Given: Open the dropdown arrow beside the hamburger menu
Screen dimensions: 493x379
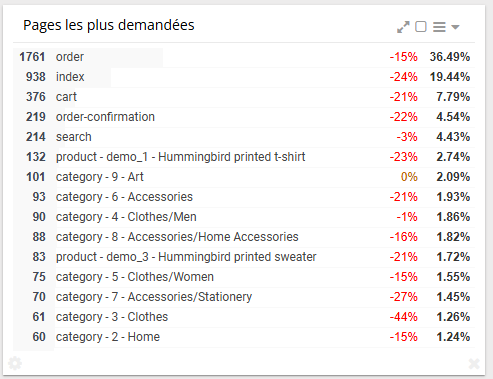Looking at the screenshot, I should (455, 27).
